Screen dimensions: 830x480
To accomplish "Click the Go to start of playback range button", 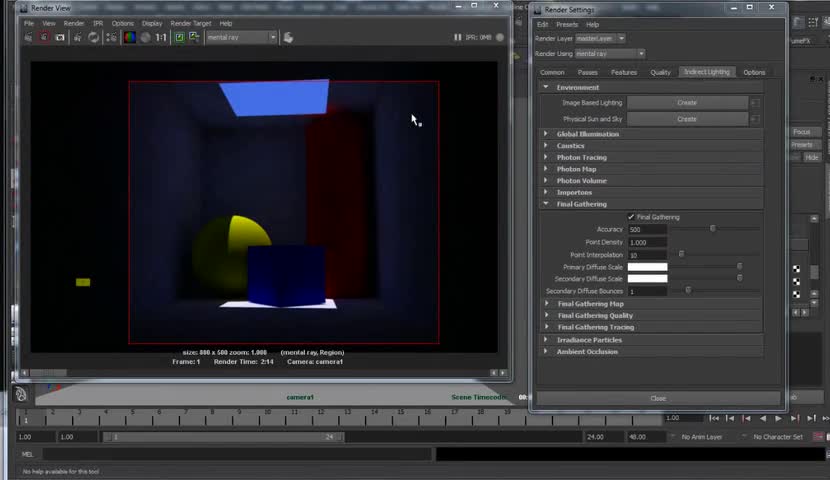I will (714, 419).
